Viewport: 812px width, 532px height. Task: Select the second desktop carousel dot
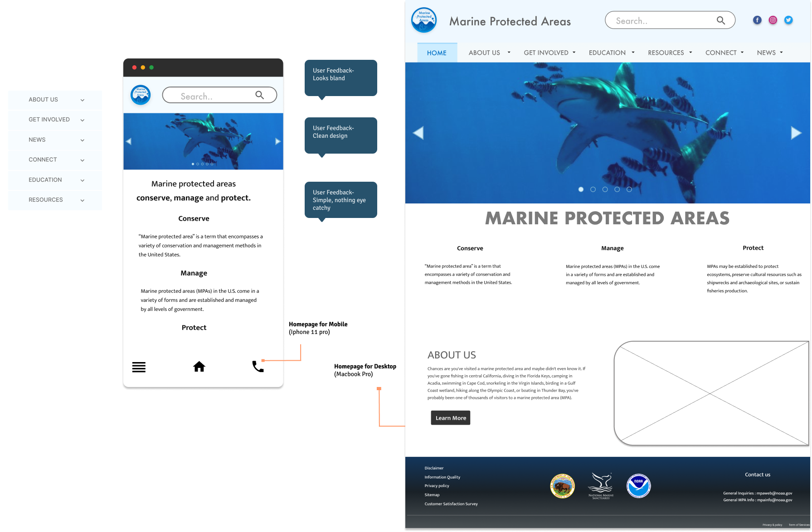click(593, 189)
